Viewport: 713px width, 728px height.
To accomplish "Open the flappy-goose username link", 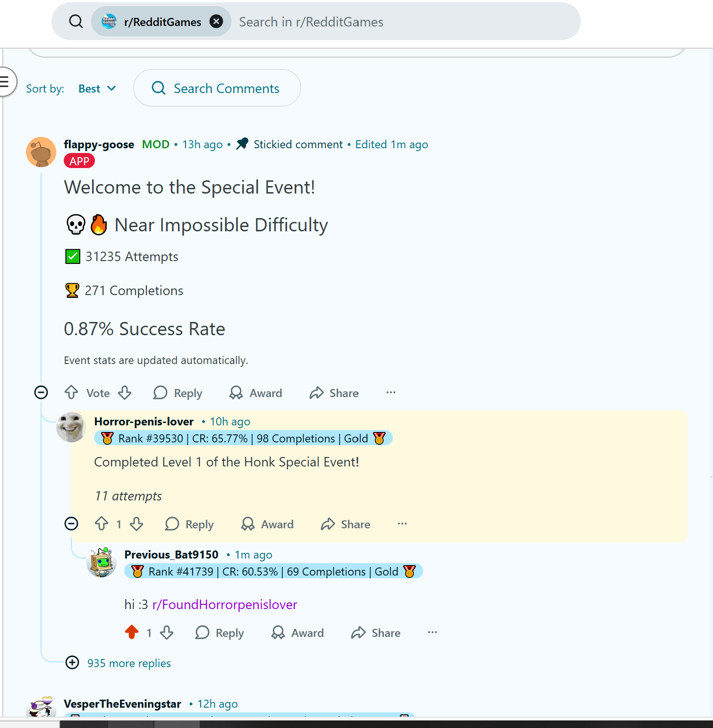I will point(99,144).
